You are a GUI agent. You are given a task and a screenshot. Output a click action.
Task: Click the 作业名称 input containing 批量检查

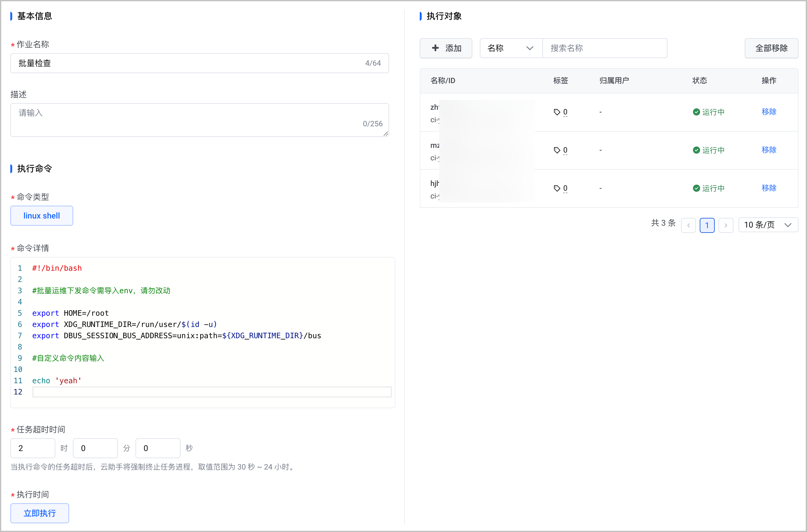pos(200,63)
